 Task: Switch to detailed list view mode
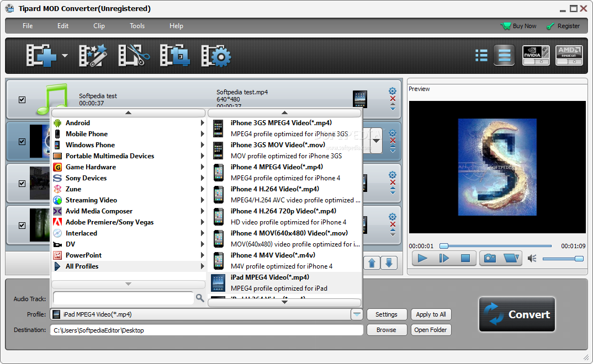(504, 56)
